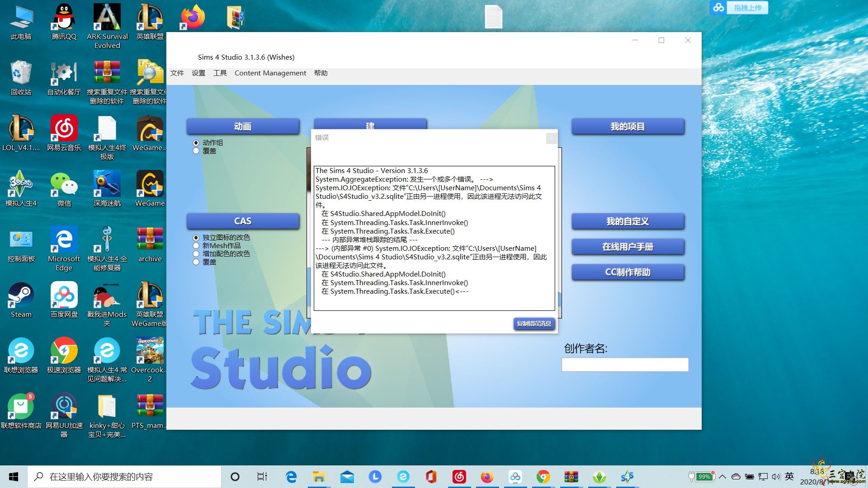Open 百度网盘 desktop icon

point(64,300)
